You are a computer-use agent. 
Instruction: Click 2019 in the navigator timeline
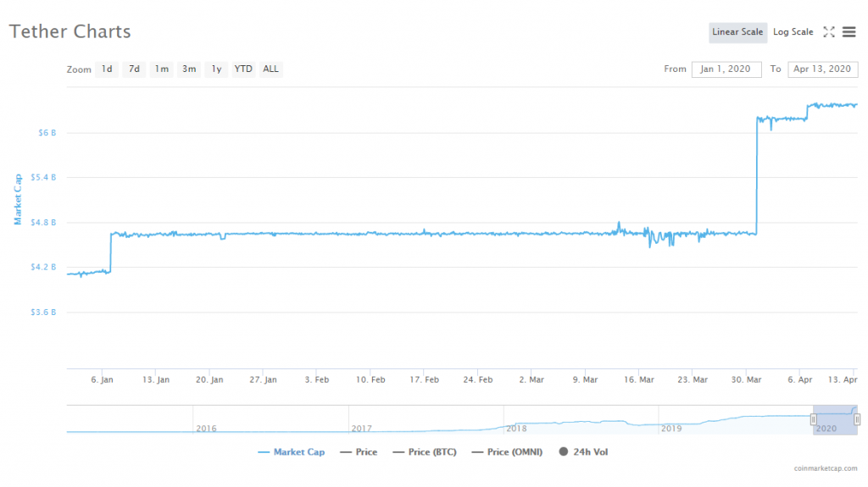coord(671,429)
